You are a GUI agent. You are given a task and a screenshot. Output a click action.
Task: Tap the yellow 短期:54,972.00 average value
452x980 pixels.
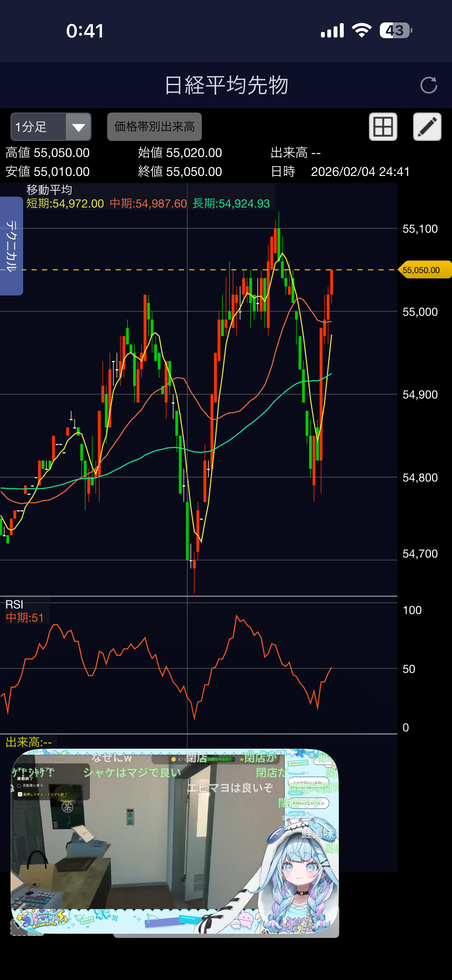65,204
